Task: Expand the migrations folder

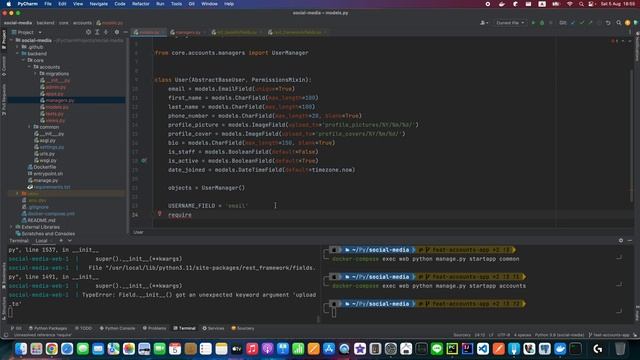Action: pos(36,74)
